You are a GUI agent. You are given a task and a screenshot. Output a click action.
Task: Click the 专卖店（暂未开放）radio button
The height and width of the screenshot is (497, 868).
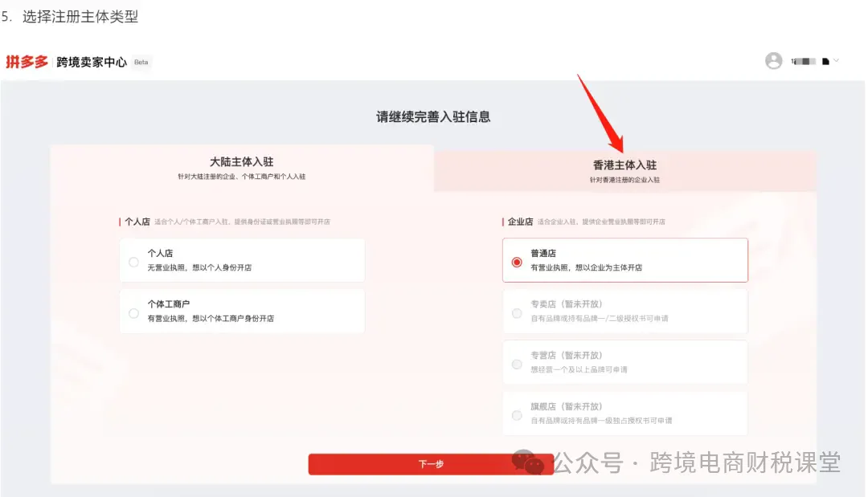[517, 312]
